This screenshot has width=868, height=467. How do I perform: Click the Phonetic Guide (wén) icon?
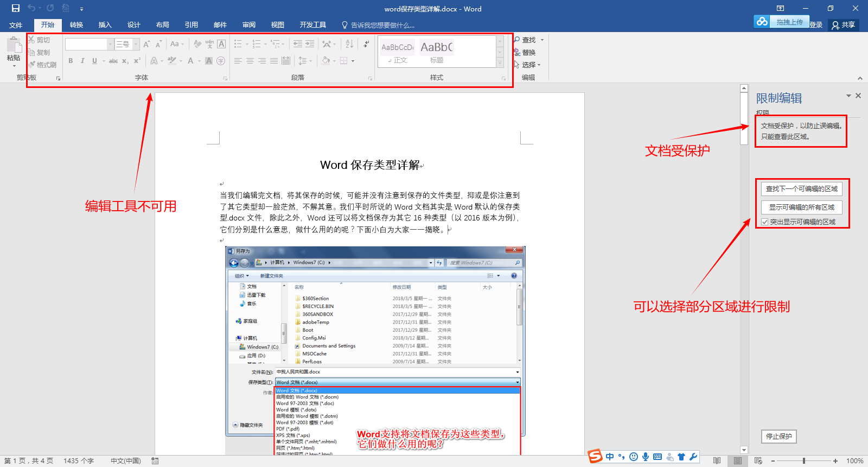point(209,44)
